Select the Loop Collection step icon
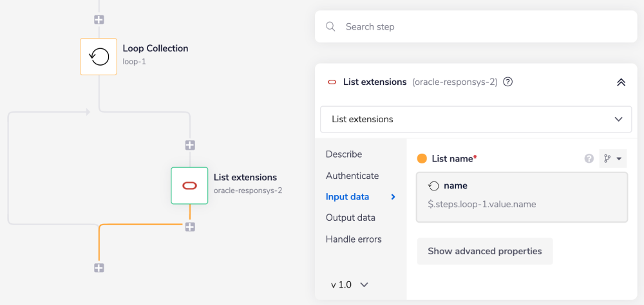 point(99,57)
